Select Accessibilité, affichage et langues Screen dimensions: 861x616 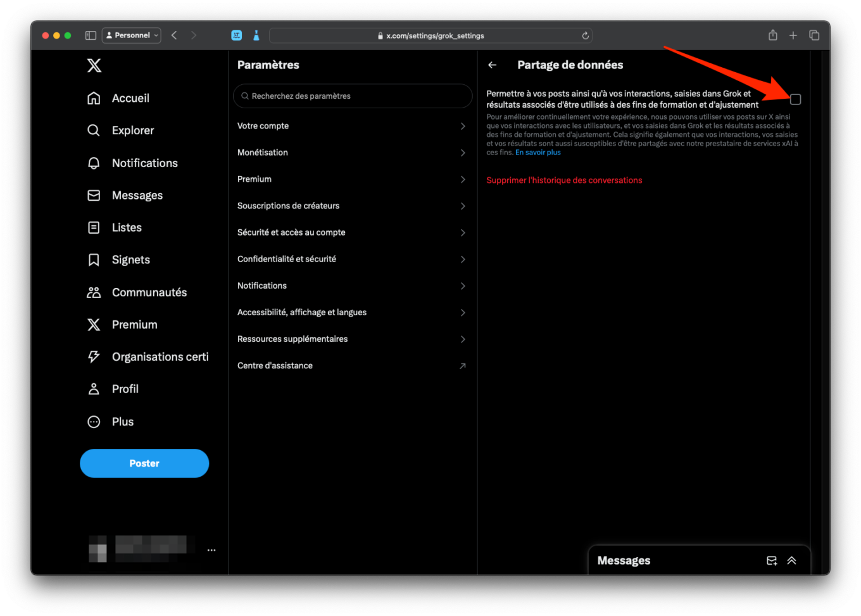353,312
